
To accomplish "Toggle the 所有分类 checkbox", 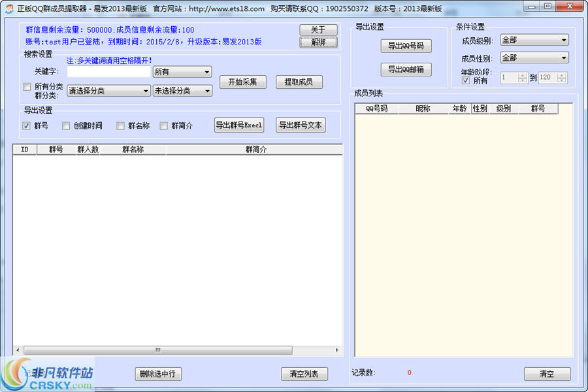I will tap(27, 87).
